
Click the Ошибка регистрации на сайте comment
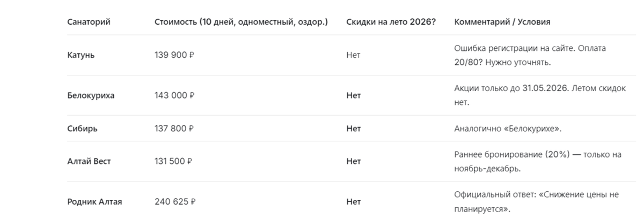[530, 55]
